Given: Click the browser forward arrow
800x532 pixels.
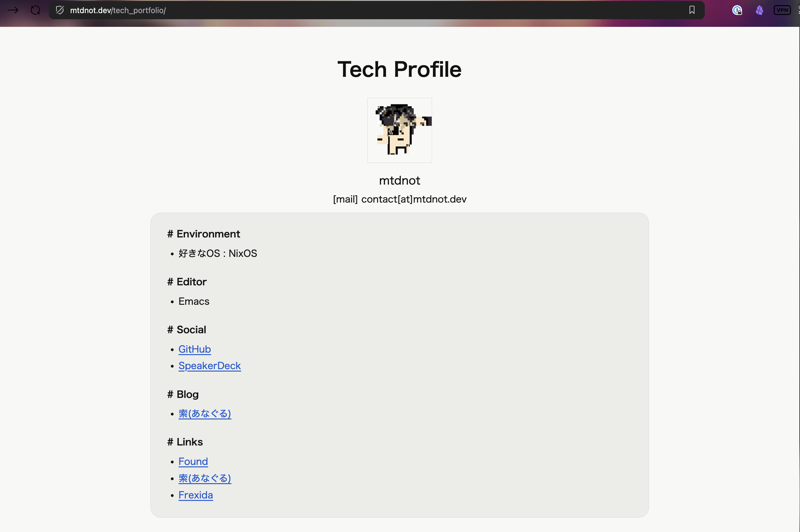Looking at the screenshot, I should [13, 10].
